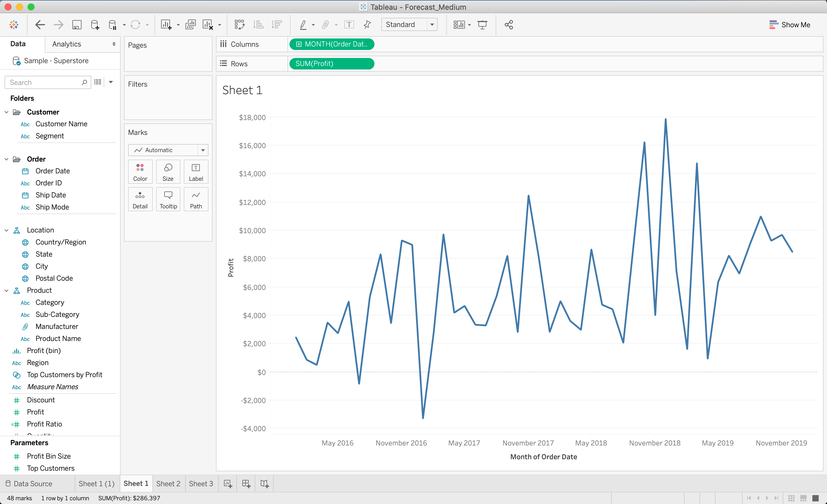Sort descending toolbar icon
This screenshot has width=827, height=504.
pos(277,24)
